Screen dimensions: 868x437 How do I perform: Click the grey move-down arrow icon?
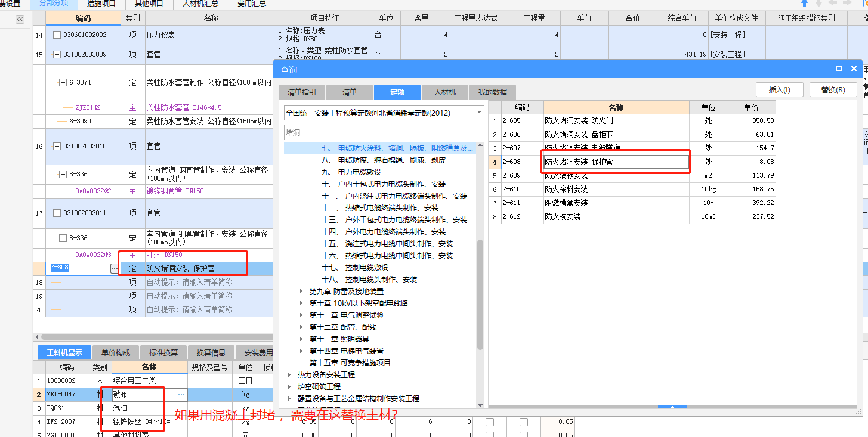(x=818, y=4)
